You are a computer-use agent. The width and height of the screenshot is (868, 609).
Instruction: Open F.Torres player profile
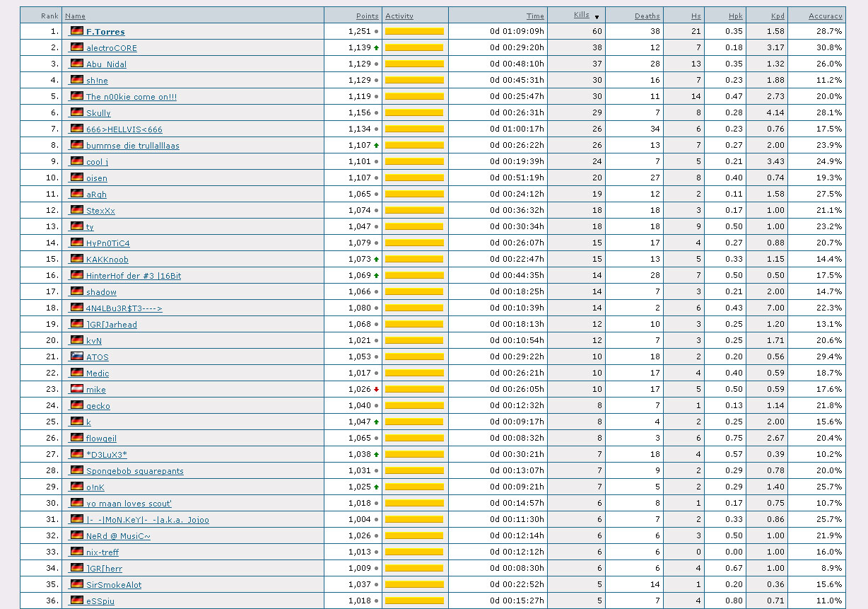pyautogui.click(x=105, y=32)
